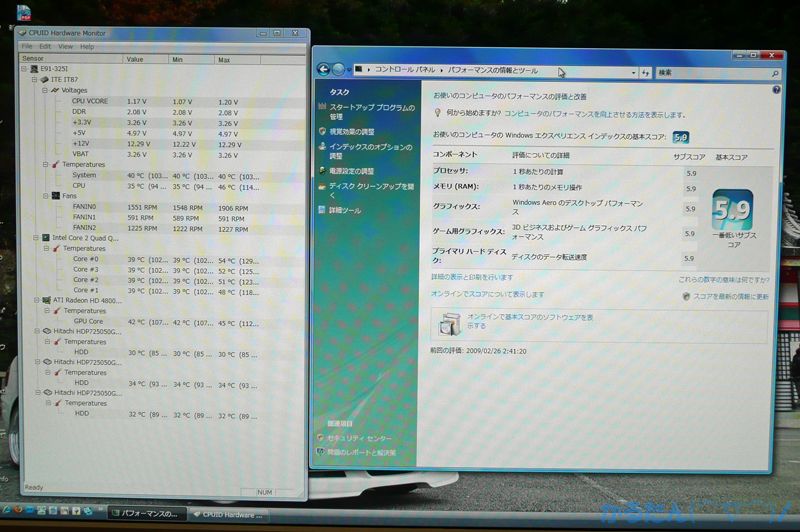Viewport: 800px width, 532px height.
Task: Open オンラインで基本スコアのソフトウェアを表示する link
Action: (x=530, y=321)
